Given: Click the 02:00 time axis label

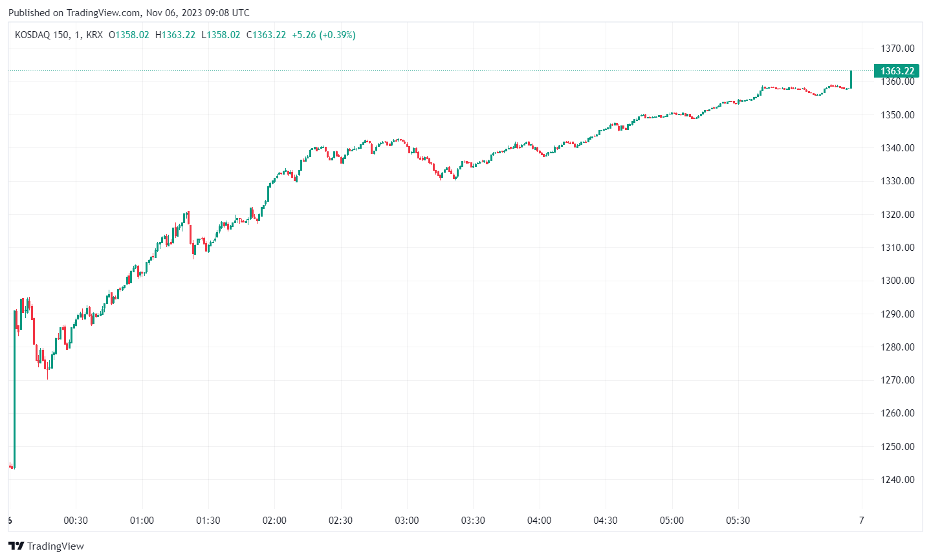Looking at the screenshot, I should (274, 521).
